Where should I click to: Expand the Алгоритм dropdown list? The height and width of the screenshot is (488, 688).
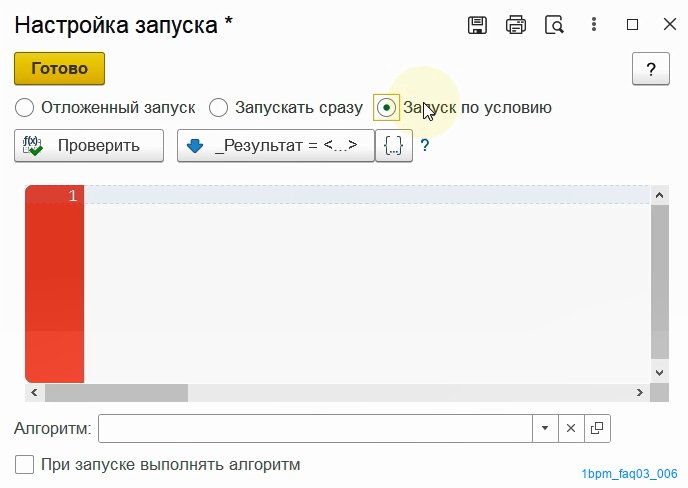coord(545,428)
